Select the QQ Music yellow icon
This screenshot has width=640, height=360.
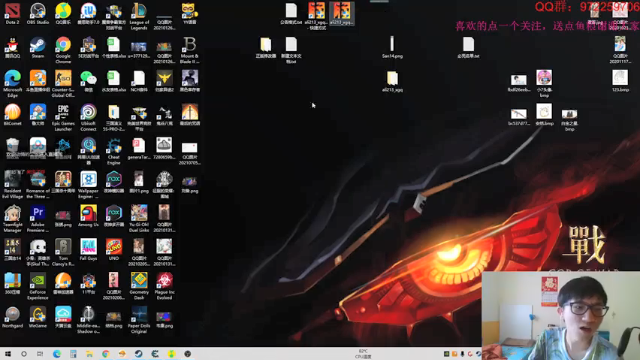pyautogui.click(x=63, y=13)
